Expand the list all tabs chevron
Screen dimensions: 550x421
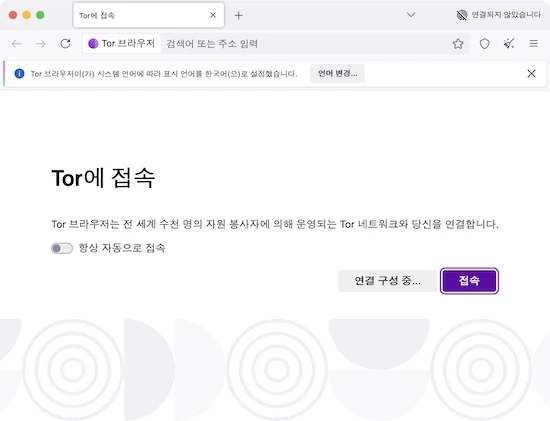411,15
